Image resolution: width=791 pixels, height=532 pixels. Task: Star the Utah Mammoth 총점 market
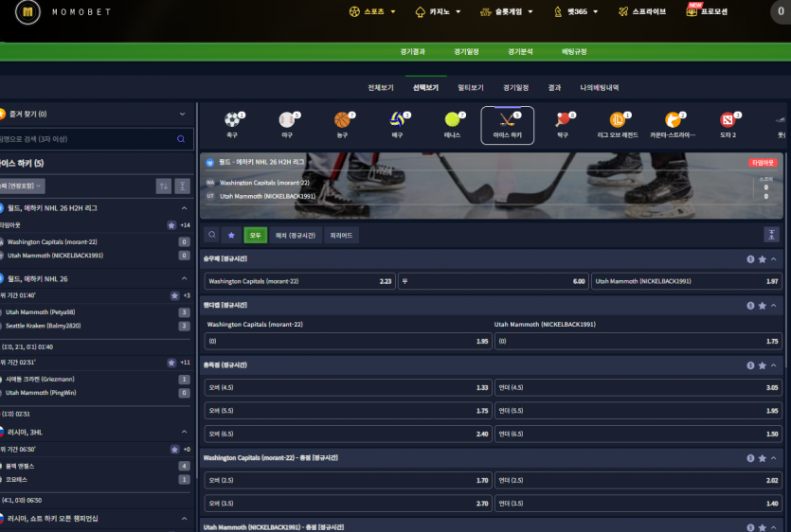[763, 527]
